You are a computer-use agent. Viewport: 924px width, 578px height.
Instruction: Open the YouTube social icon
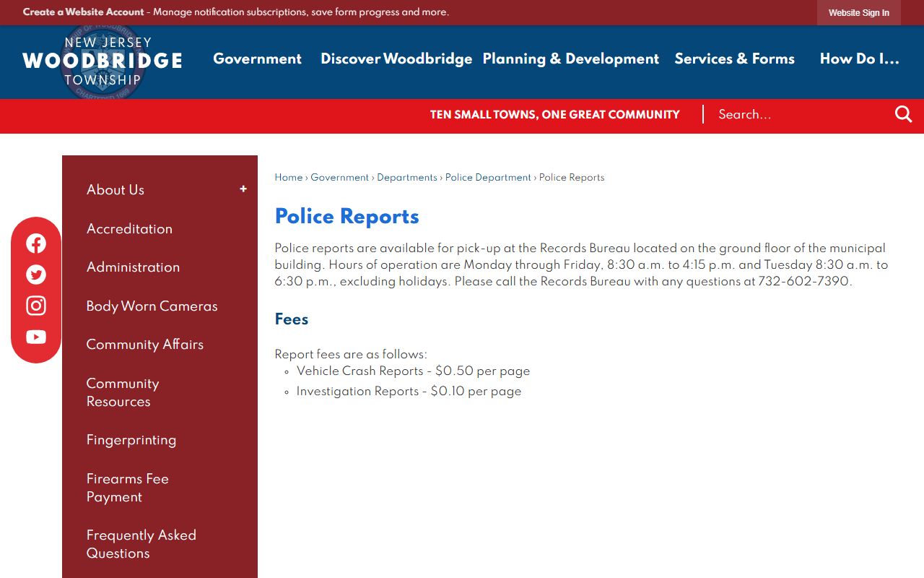click(x=36, y=337)
